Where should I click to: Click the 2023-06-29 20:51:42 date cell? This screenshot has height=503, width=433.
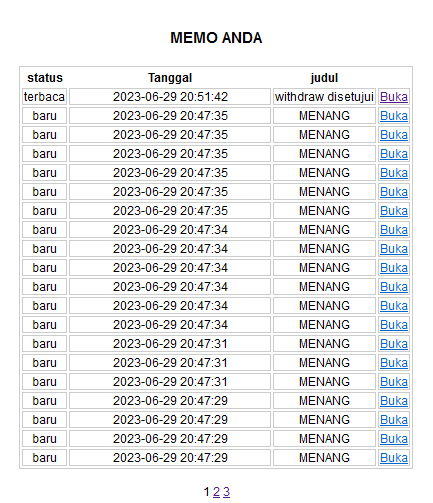170,97
